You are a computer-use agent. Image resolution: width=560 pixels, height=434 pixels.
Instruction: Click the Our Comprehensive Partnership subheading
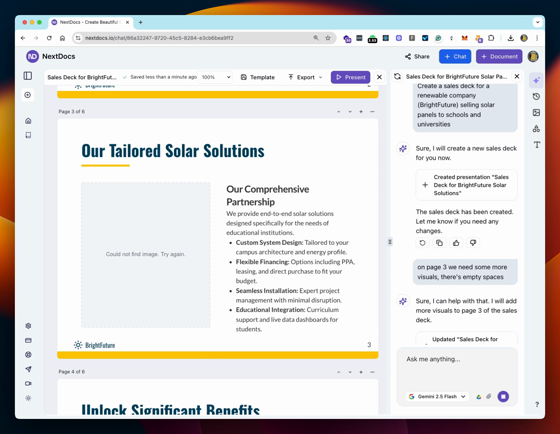tap(268, 195)
